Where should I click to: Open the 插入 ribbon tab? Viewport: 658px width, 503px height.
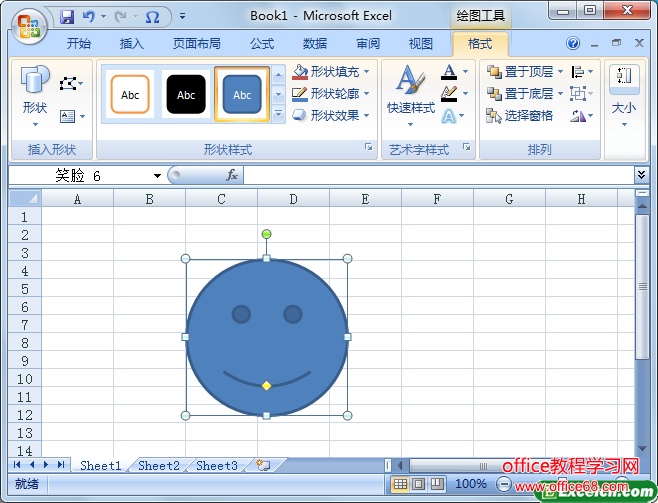(x=132, y=44)
